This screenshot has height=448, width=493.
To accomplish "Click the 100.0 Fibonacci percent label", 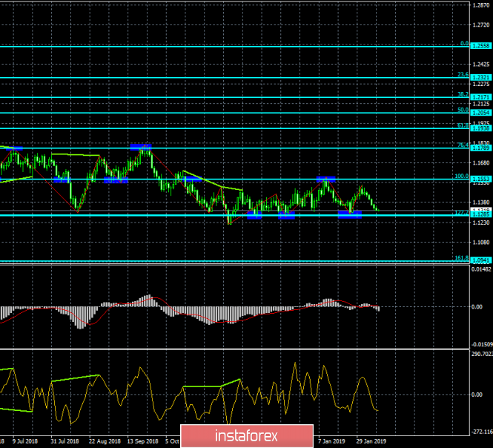I will 462,177.
